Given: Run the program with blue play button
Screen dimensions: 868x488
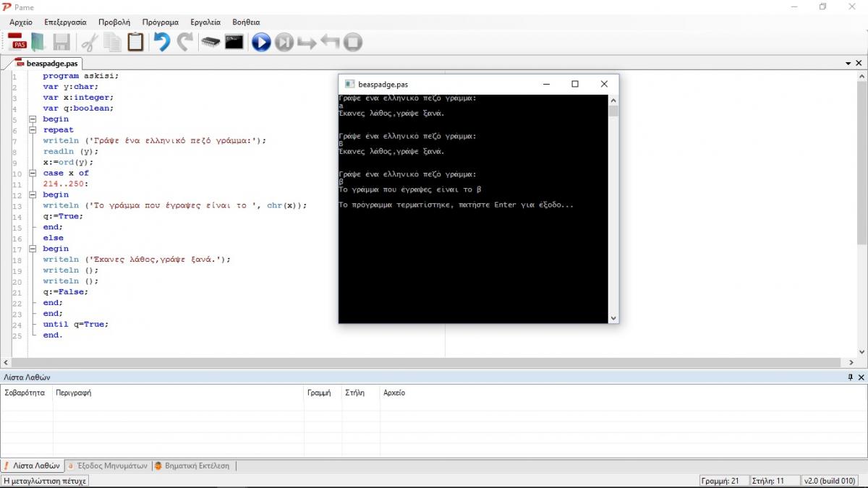Looking at the screenshot, I should pos(261,42).
